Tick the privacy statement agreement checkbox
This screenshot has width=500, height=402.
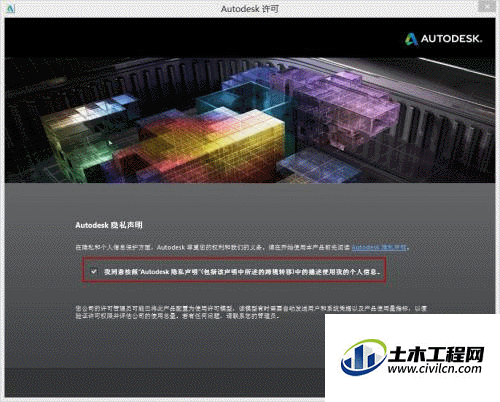(x=93, y=271)
